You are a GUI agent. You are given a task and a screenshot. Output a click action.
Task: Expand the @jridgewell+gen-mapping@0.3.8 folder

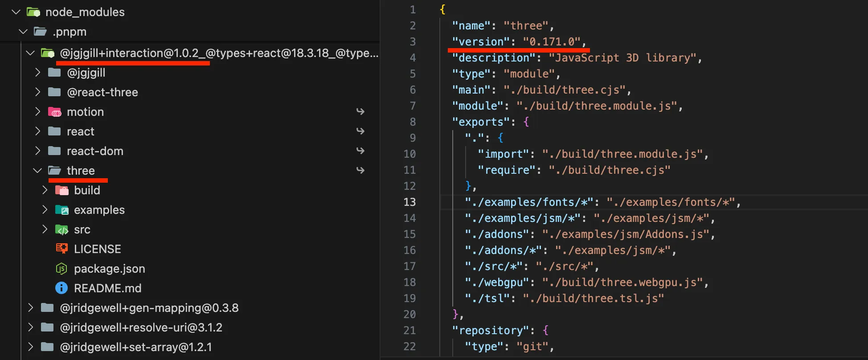pyautogui.click(x=30, y=308)
